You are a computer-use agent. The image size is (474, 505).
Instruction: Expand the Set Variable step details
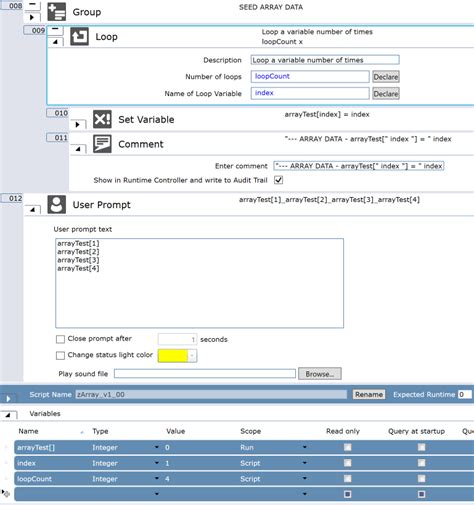tap(78, 124)
